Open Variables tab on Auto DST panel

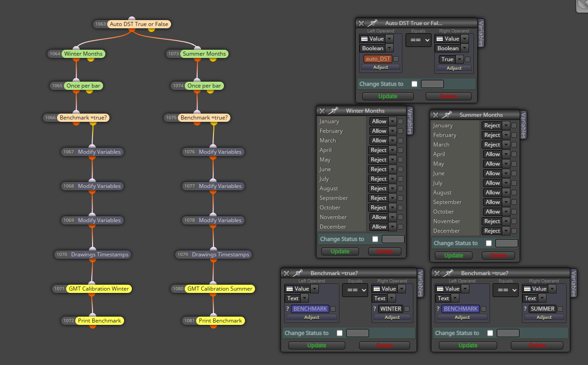(481, 33)
